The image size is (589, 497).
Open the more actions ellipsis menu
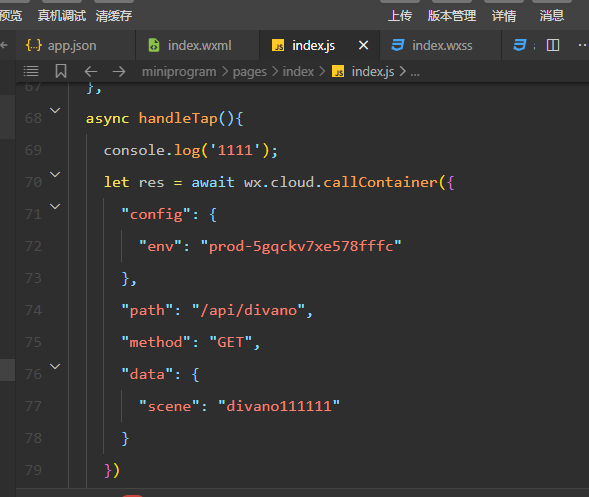tap(583, 45)
